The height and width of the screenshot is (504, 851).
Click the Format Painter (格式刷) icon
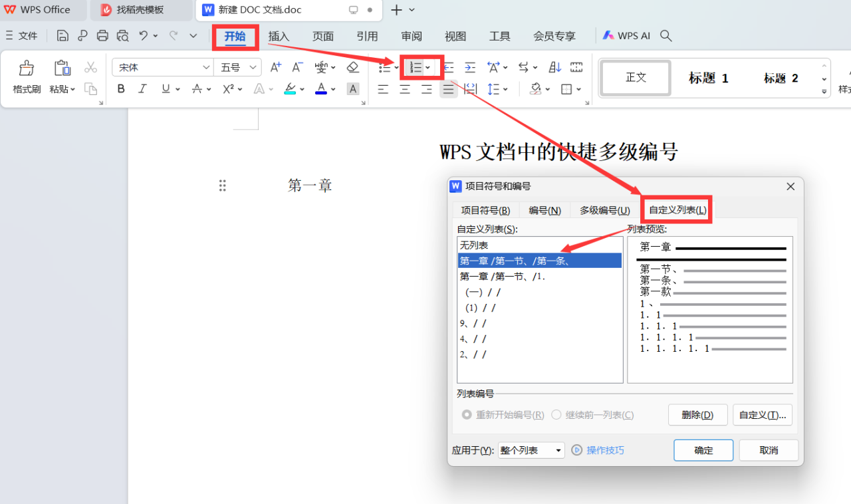pos(27,68)
